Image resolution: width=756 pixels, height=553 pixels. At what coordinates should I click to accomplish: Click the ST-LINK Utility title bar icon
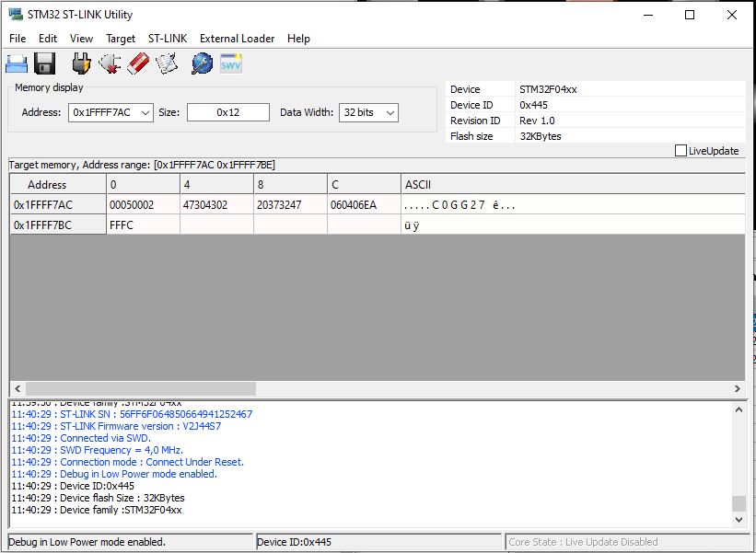pos(16,15)
